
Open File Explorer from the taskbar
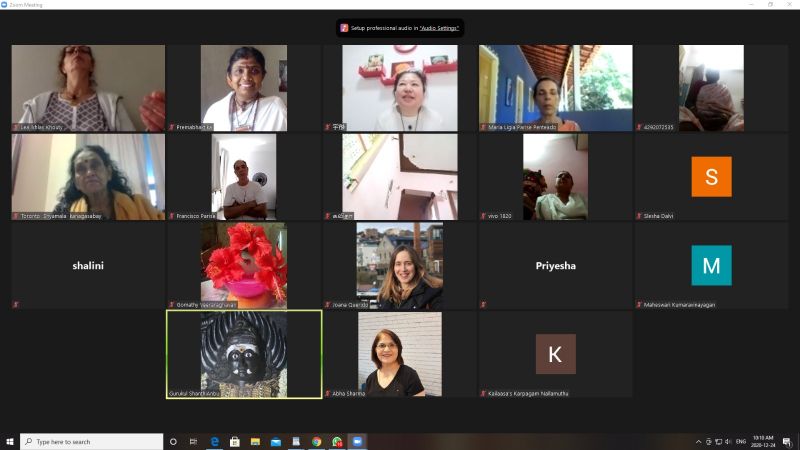pos(255,441)
